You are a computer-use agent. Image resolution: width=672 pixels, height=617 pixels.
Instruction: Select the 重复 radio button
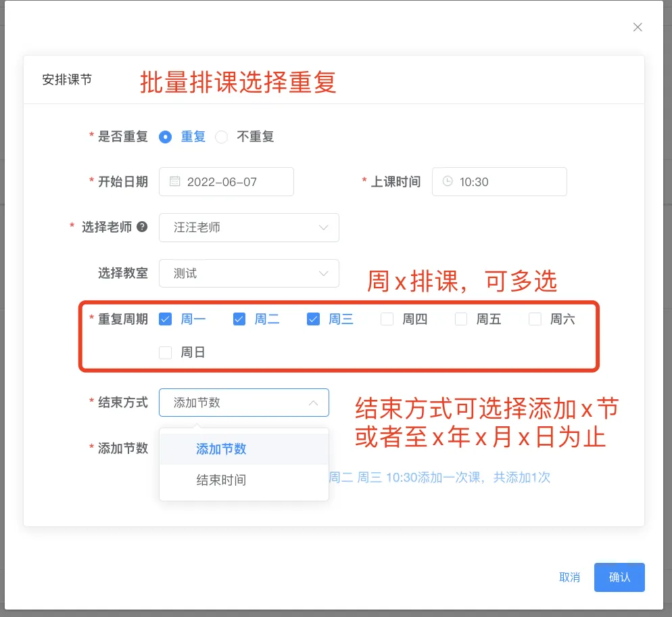pyautogui.click(x=165, y=137)
